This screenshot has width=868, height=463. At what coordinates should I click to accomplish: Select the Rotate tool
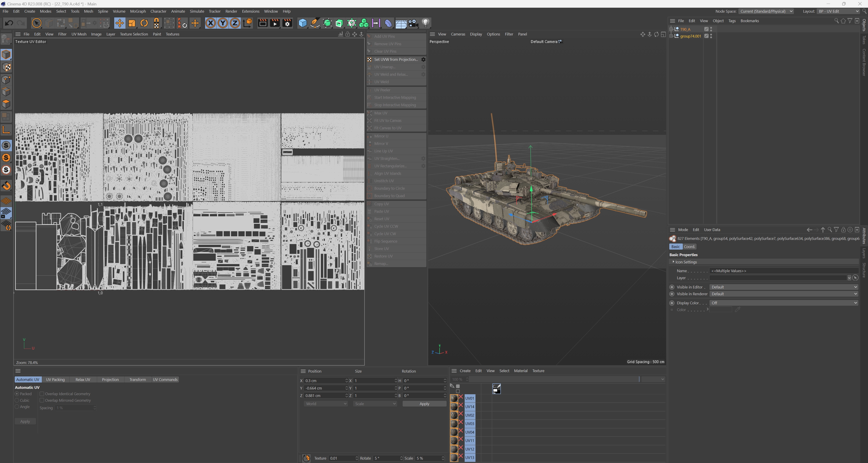click(144, 23)
